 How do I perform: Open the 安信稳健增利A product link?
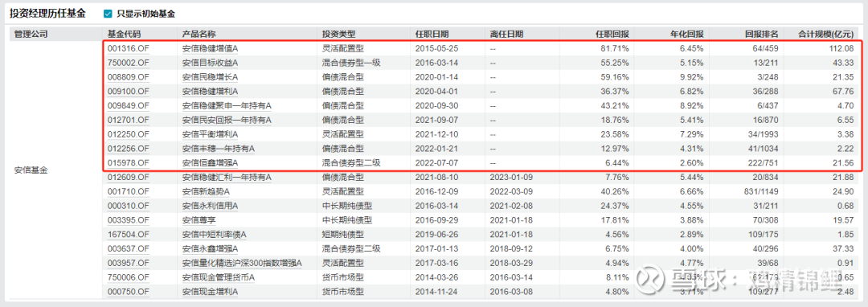click(209, 92)
